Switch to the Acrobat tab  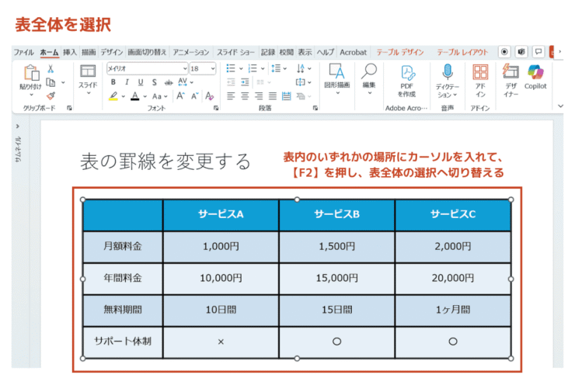[x=353, y=52]
